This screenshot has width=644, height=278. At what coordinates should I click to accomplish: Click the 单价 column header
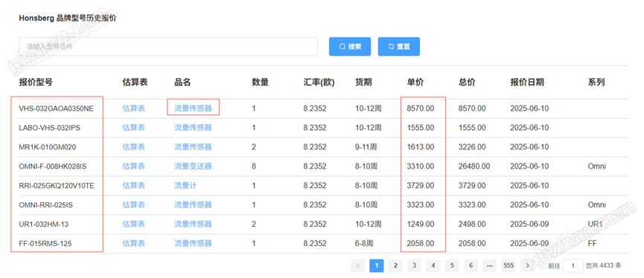coord(415,83)
